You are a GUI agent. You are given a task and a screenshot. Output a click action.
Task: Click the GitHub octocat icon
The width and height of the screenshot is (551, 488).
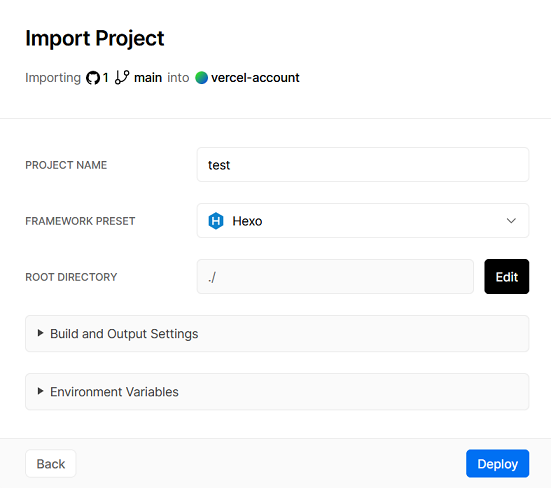[x=93, y=78]
